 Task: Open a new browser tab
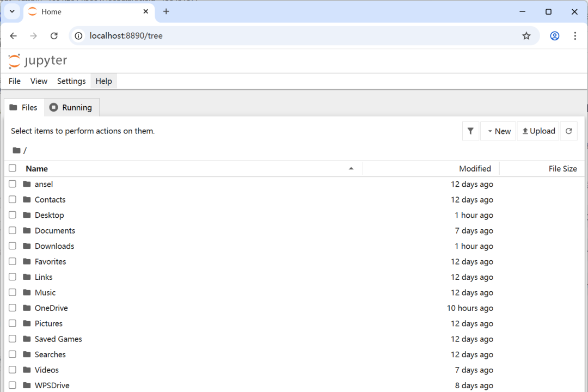(166, 11)
